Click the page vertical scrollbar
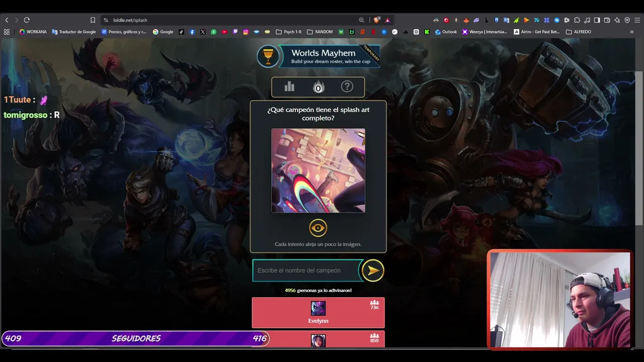Viewport: 644px width, 362px height. point(639,148)
